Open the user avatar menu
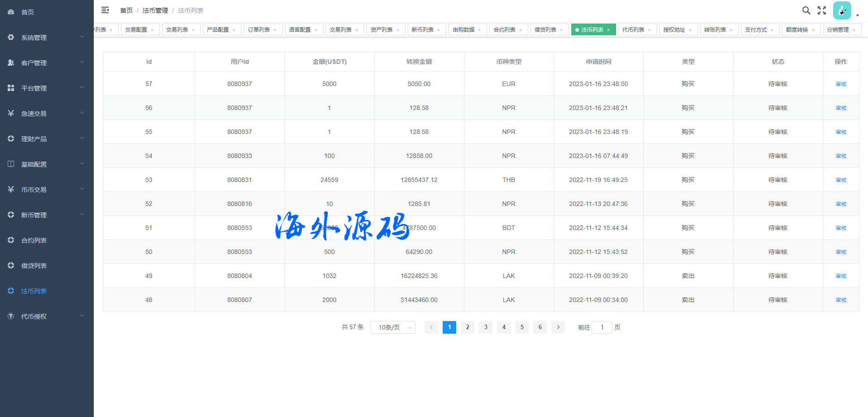 (842, 10)
